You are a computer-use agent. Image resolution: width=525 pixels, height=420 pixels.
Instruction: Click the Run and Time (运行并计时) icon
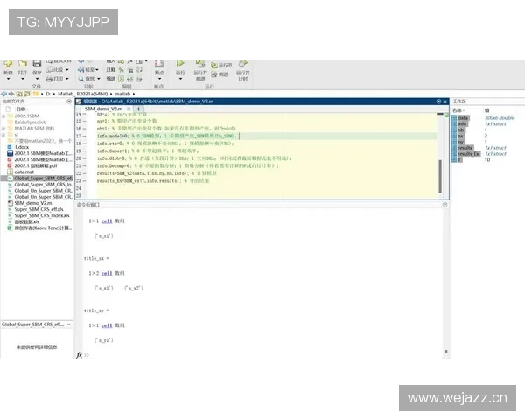(243, 66)
